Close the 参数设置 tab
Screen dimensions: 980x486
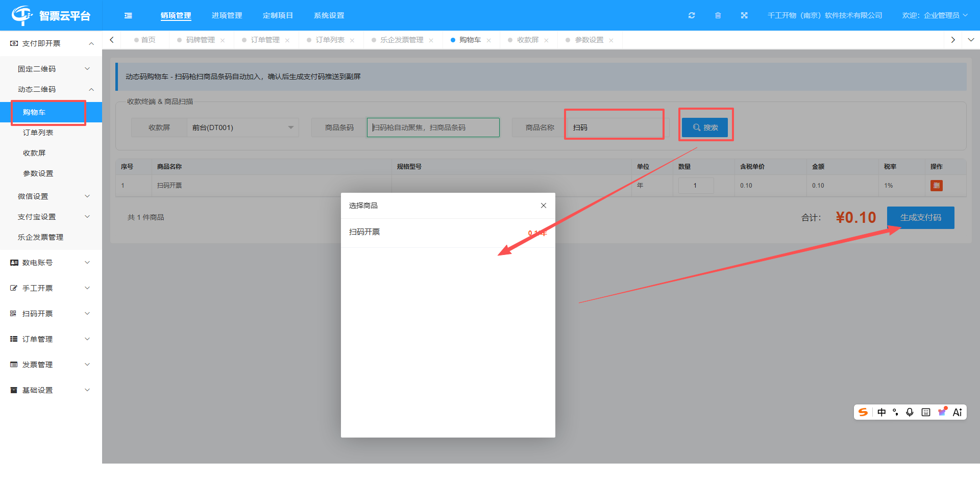pos(611,40)
